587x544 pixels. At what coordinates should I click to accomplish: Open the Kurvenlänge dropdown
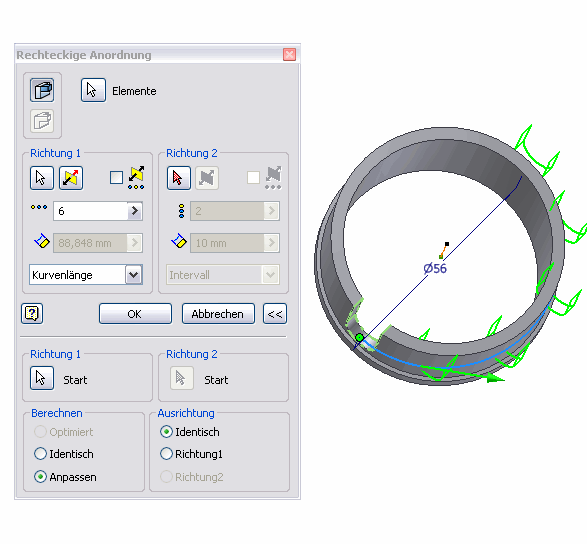(x=134, y=275)
